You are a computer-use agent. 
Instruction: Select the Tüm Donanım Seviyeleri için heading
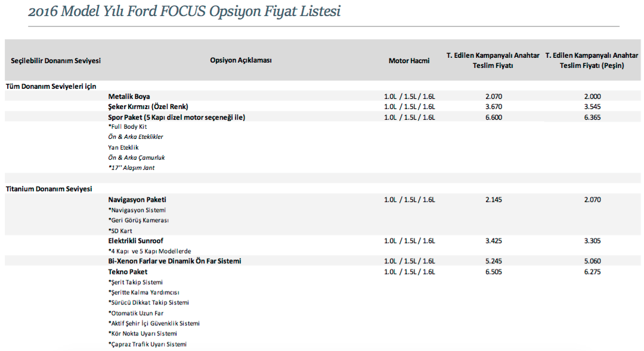click(51, 86)
